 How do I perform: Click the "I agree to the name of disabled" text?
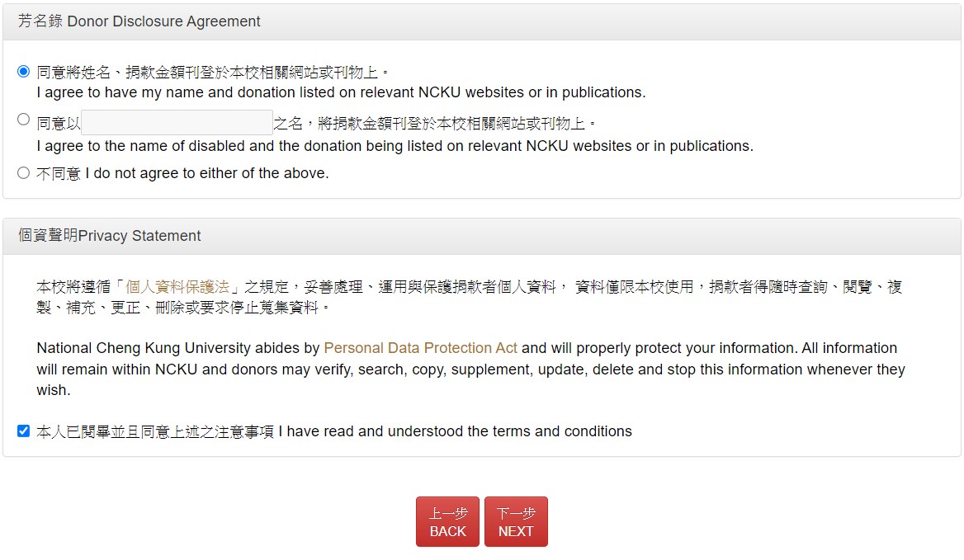394,146
